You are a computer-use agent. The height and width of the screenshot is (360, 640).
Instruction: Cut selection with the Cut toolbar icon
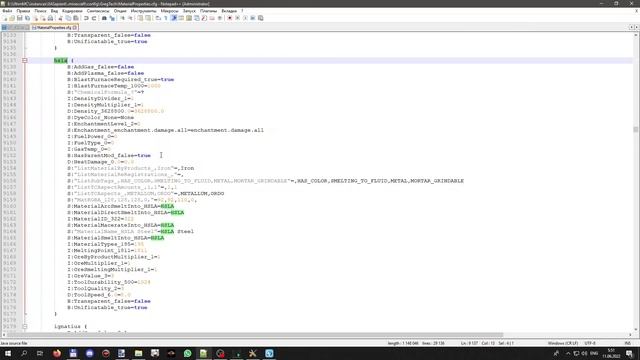(60, 18)
